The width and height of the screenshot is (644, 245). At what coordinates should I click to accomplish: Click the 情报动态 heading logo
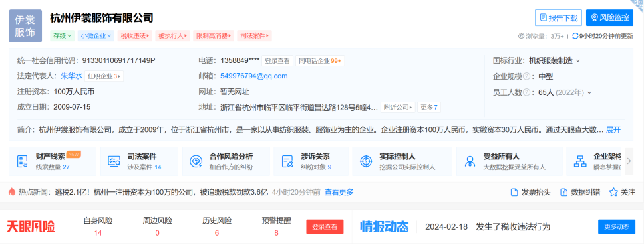[x=385, y=226]
